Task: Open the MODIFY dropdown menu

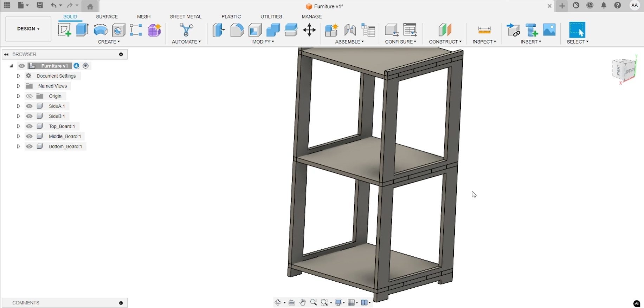Action: (x=263, y=42)
